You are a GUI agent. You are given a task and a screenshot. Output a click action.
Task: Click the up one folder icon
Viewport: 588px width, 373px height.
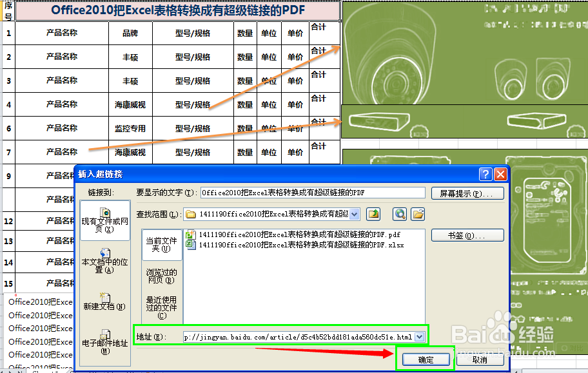[x=373, y=214]
